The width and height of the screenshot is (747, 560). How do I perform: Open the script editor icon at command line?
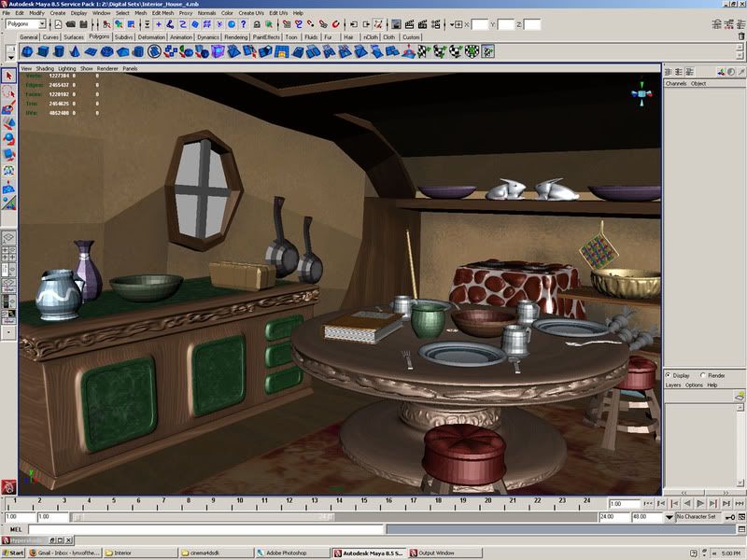tap(741, 529)
